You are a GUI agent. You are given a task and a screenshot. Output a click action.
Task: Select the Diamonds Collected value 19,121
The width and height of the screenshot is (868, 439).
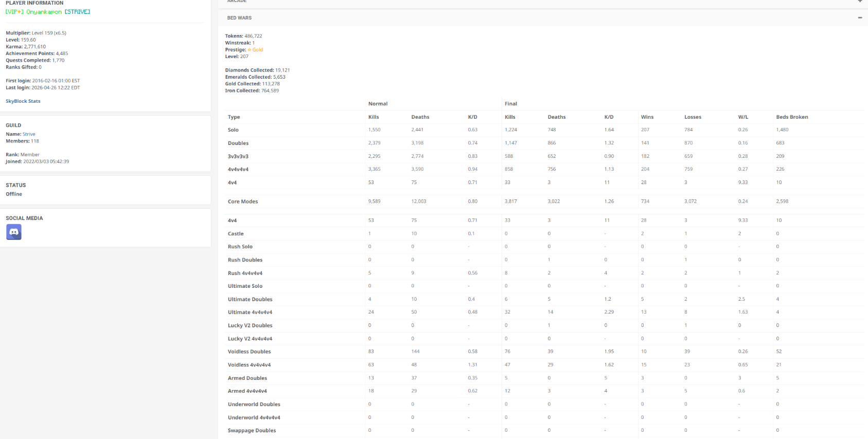(x=282, y=70)
